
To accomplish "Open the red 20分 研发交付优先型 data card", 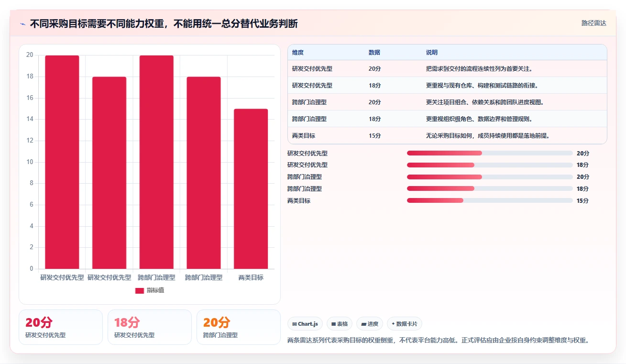I will [61, 327].
